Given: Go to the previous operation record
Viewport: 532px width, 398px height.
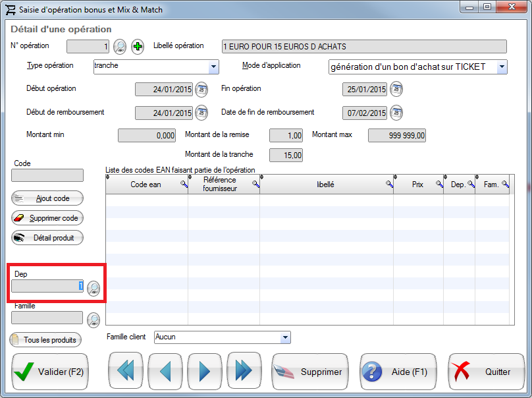Looking at the screenshot, I should click(x=165, y=372).
